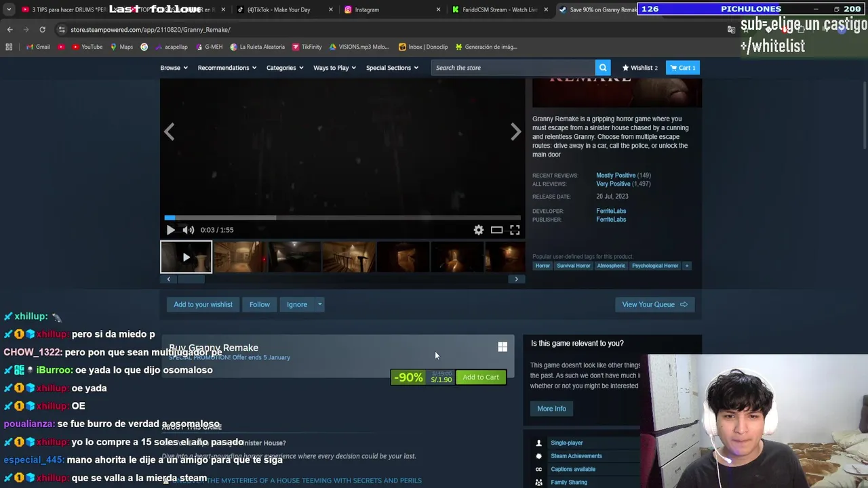Show next media with right arrow
868x488 pixels.
[516, 131]
